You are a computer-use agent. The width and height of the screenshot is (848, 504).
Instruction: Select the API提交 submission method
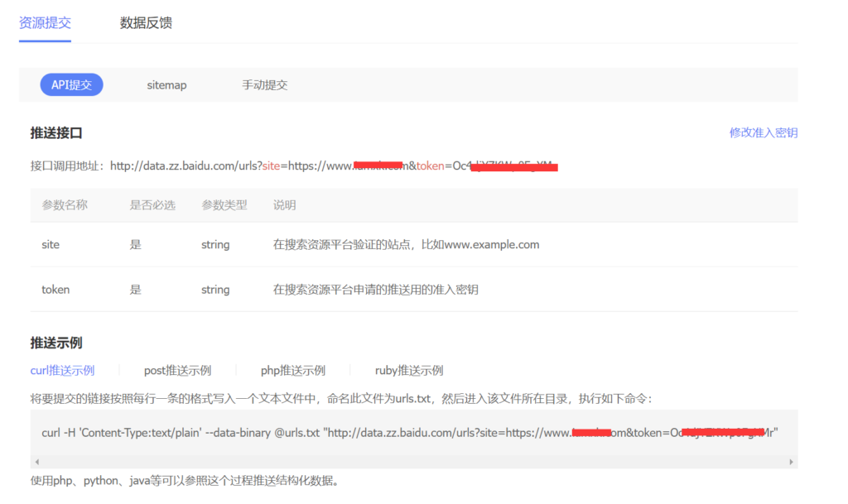tap(71, 84)
